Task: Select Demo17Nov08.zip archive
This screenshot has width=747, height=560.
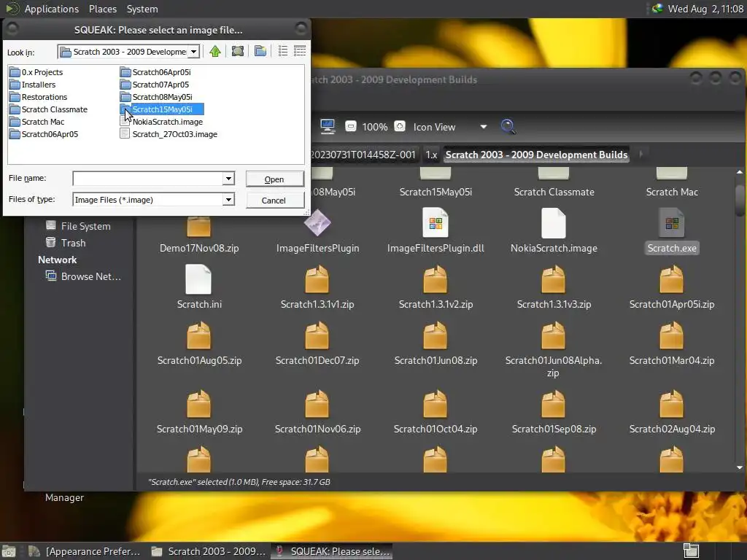Action: point(199,236)
